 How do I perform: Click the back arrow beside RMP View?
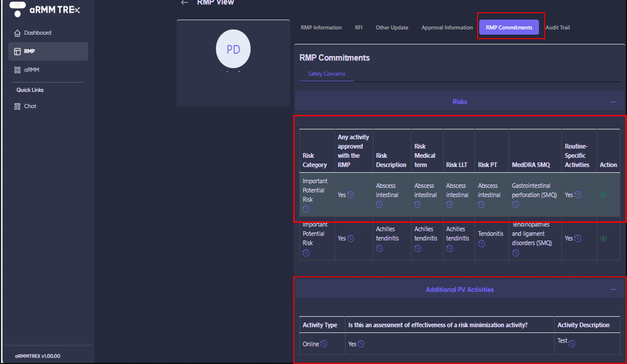click(185, 3)
